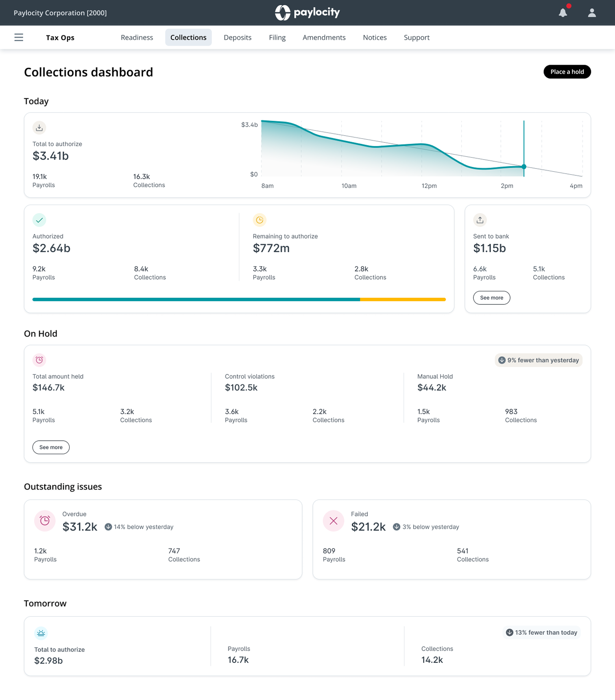
Task: Go to the Readiness tab
Action: click(x=137, y=37)
